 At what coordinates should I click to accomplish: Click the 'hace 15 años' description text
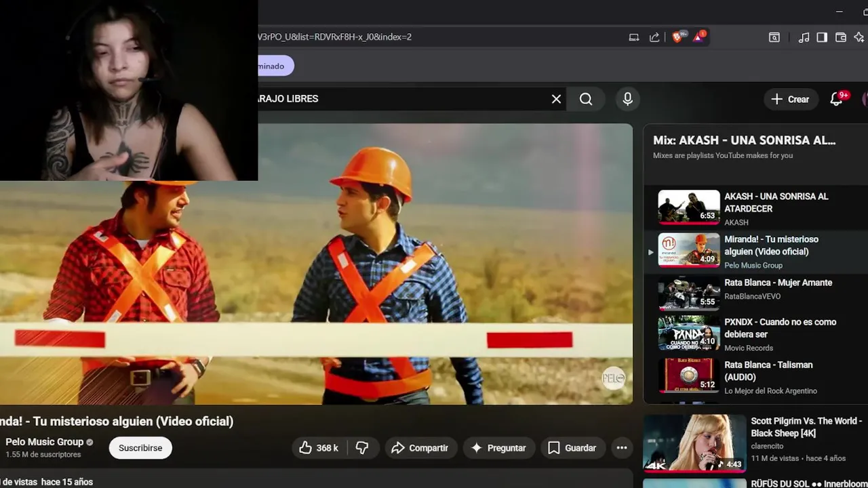(66, 482)
